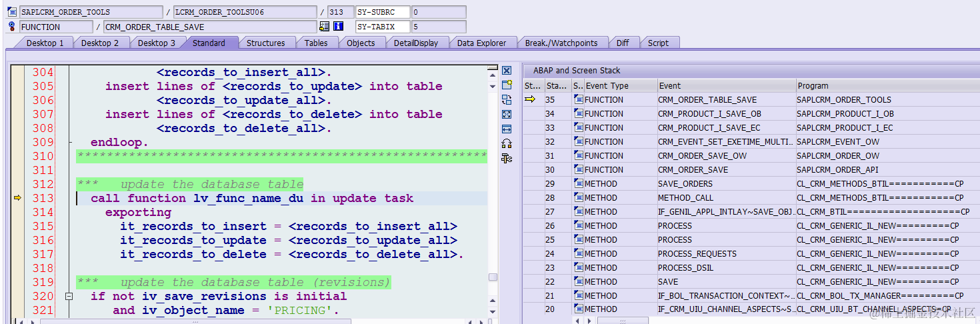This screenshot has height=324, width=980.
Task: Click the Event Type column header
Action: pyautogui.click(x=620, y=85)
